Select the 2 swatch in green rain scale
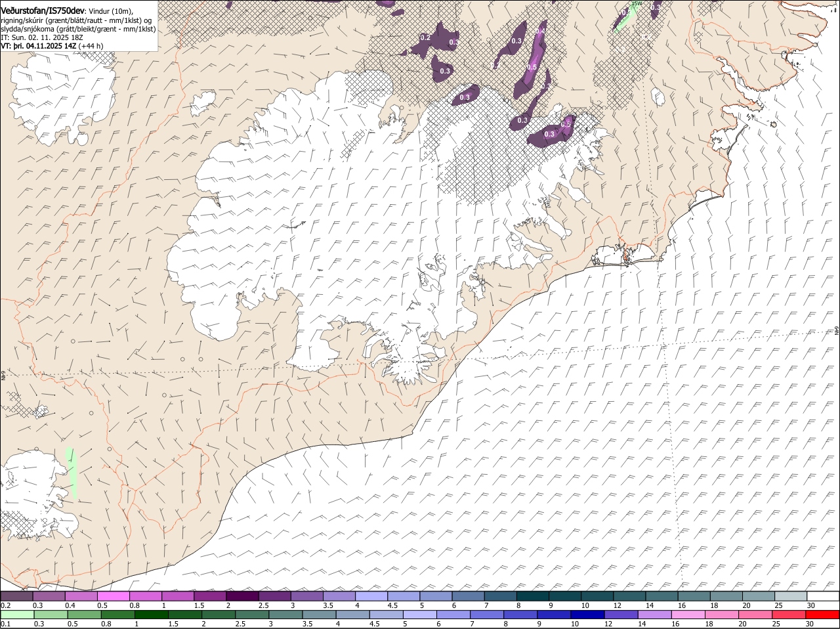 point(218,615)
